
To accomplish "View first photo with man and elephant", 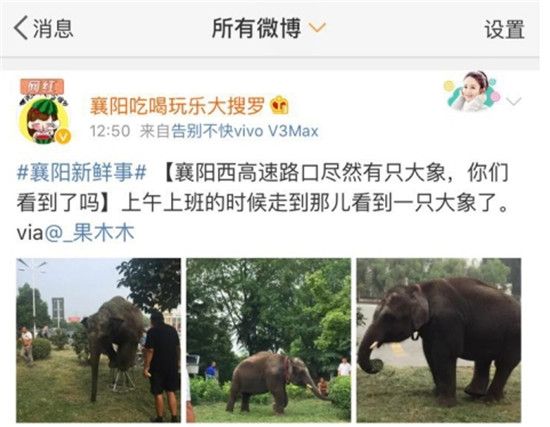I will click(99, 340).
